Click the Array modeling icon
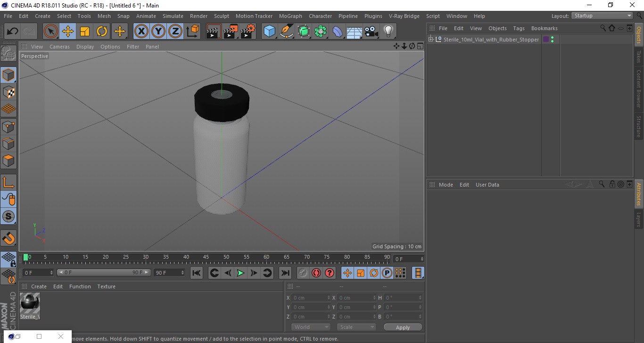Viewport: 644px width, 343px height. pyautogui.click(x=321, y=32)
